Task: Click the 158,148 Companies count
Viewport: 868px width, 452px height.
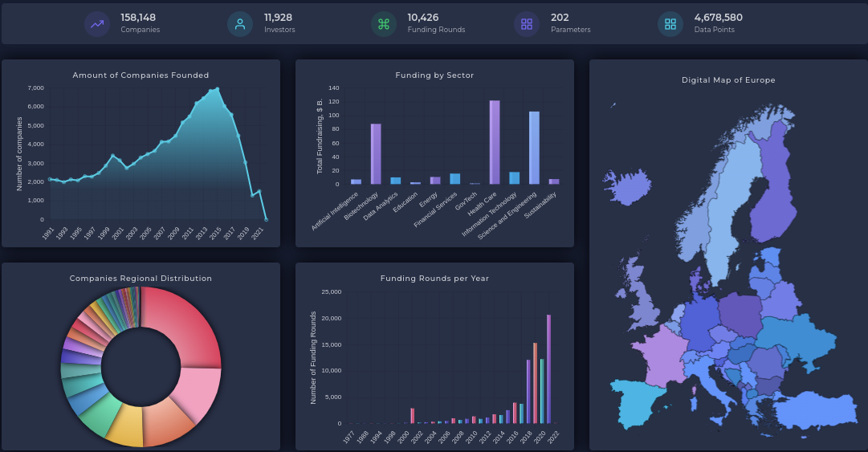Action: [x=138, y=18]
